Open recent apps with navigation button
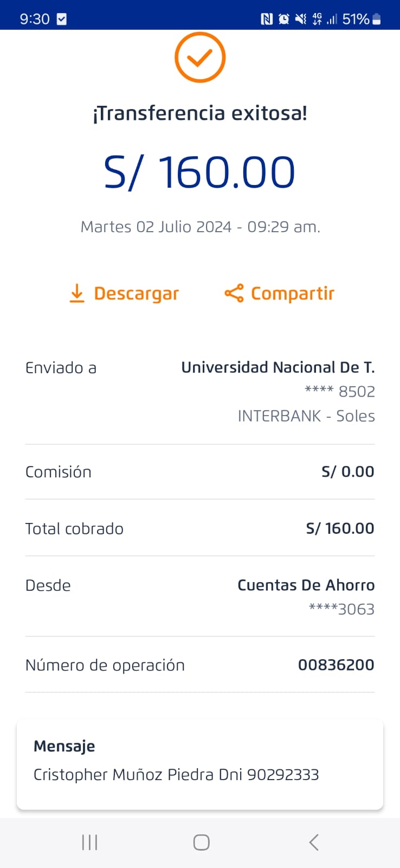This screenshot has height=868, width=400. pos(89,842)
